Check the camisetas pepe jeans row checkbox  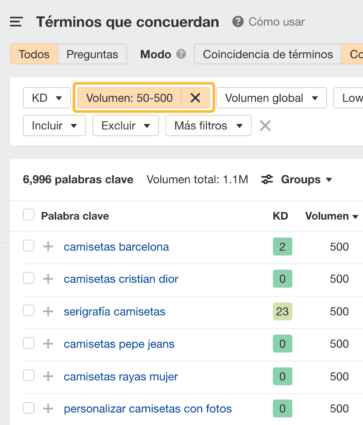[x=29, y=343]
